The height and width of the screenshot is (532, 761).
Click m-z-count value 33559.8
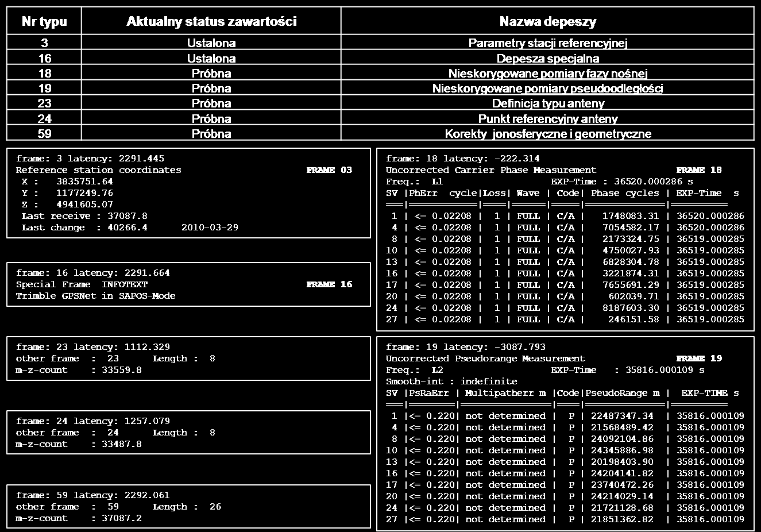[122, 370]
